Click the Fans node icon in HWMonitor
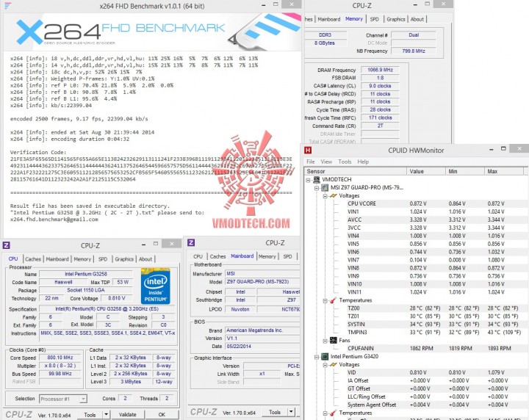The image size is (529, 420). [x=334, y=340]
